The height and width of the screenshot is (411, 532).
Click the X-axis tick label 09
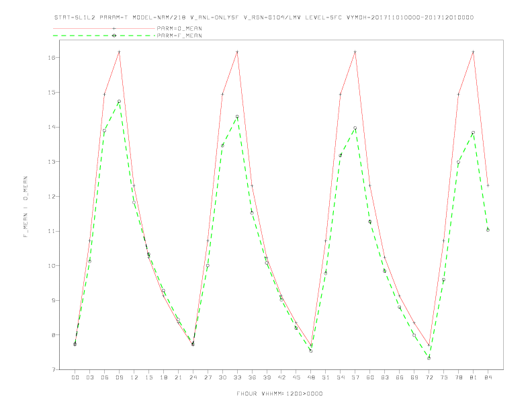coord(119,377)
